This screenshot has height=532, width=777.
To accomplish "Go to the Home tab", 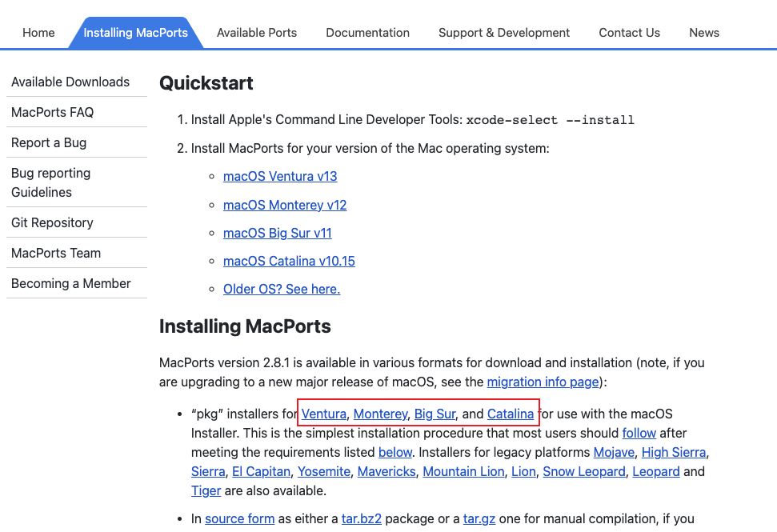I will pos(38,33).
